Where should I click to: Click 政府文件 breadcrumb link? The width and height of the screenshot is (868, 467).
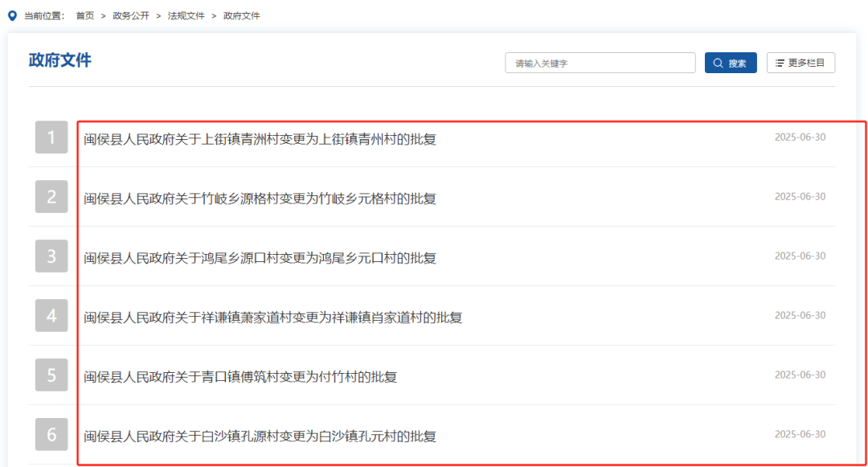pos(241,15)
